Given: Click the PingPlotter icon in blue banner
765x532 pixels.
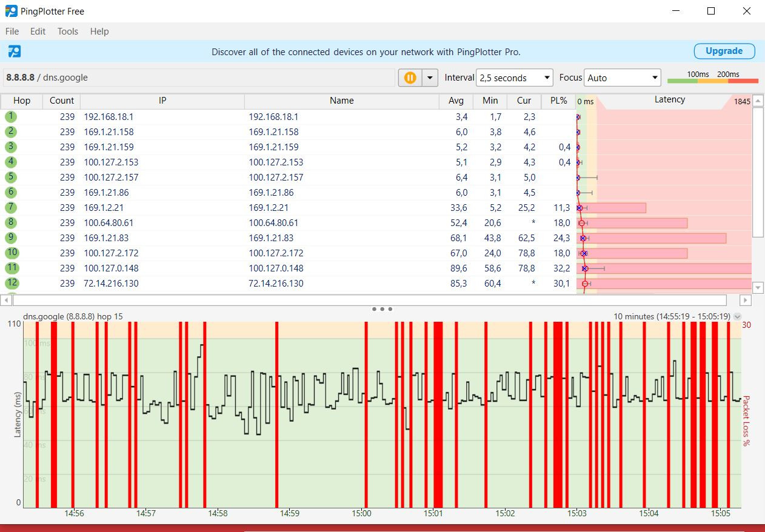Looking at the screenshot, I should pos(15,52).
